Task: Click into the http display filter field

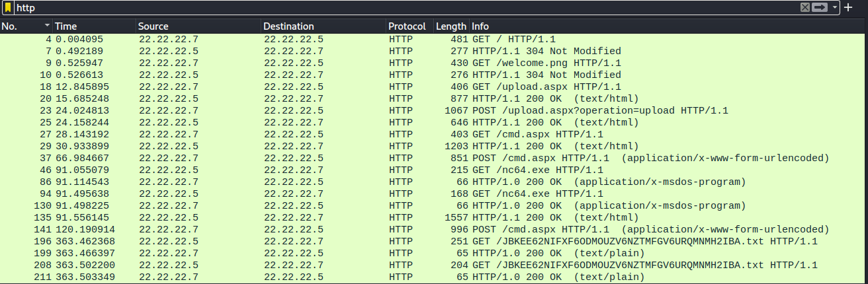Action: pos(397,8)
